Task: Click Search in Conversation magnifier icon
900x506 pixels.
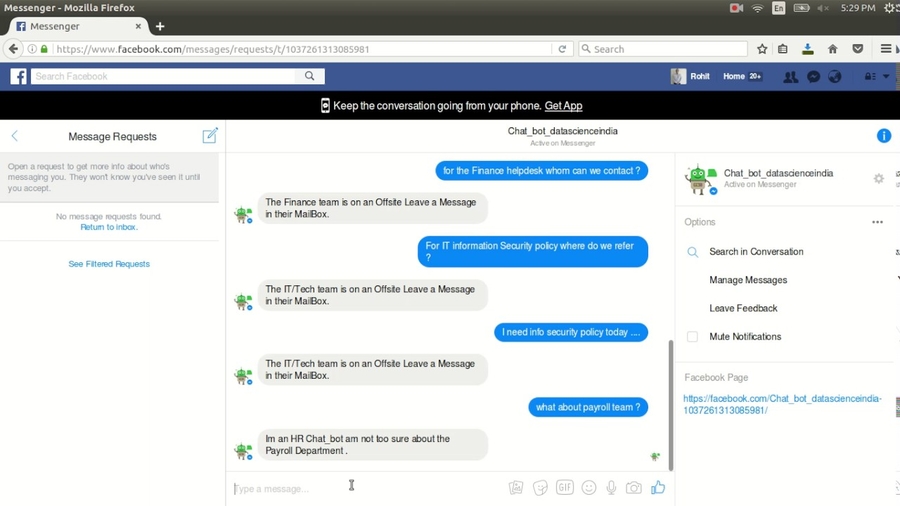Action: (x=693, y=252)
